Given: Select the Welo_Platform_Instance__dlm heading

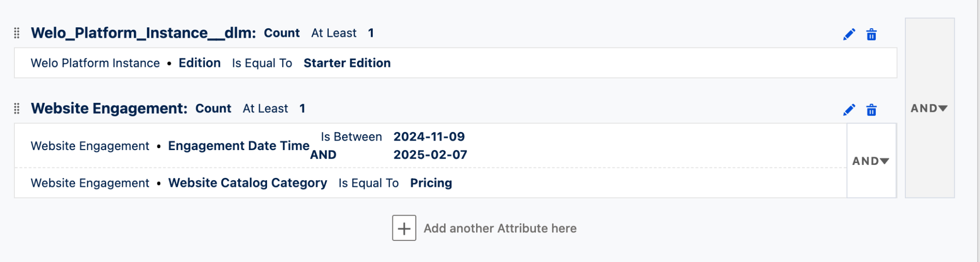Looking at the screenshot, I should 143,33.
